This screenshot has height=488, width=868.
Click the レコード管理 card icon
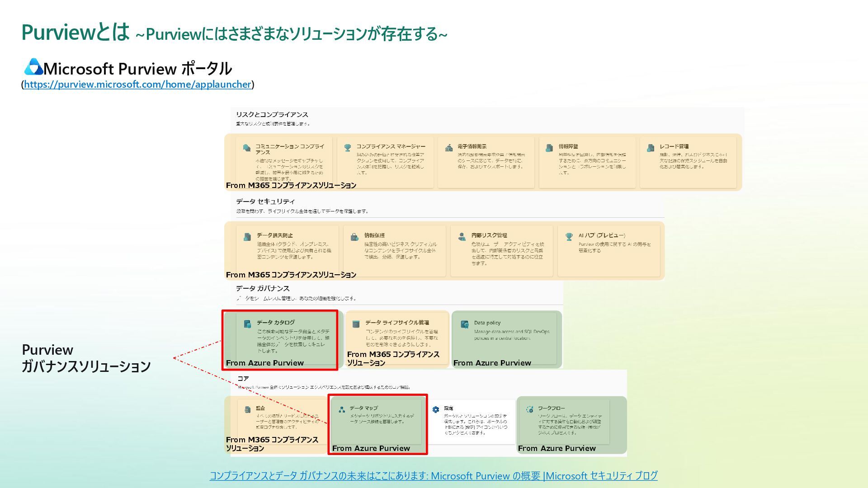[x=651, y=148]
